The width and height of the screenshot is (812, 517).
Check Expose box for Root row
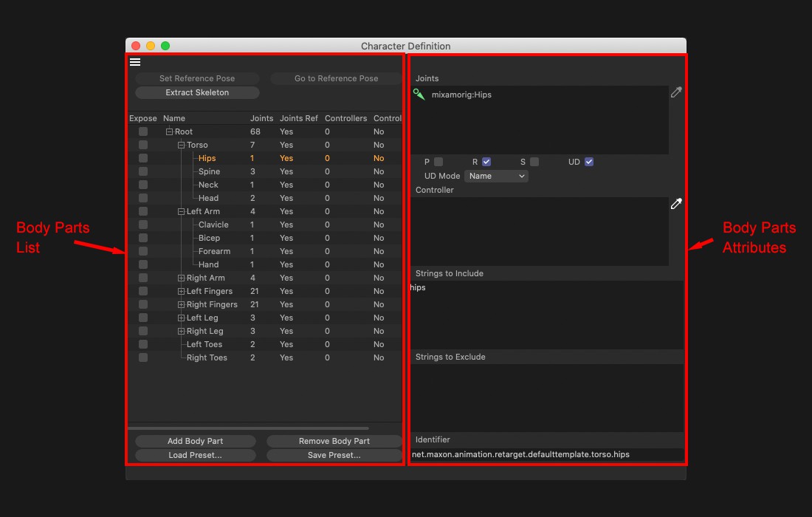tap(143, 131)
